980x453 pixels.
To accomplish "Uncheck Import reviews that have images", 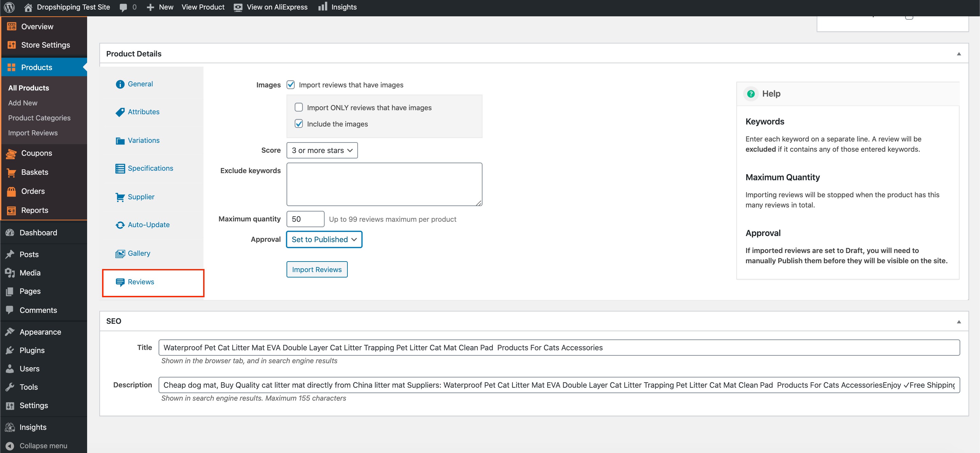I will click(x=291, y=84).
